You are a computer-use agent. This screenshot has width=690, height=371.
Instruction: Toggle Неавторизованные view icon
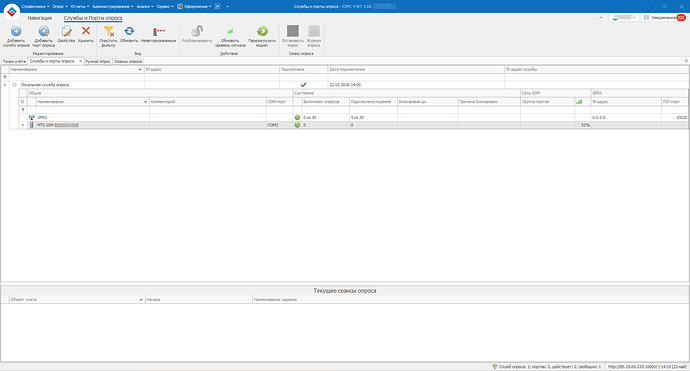[x=158, y=31]
